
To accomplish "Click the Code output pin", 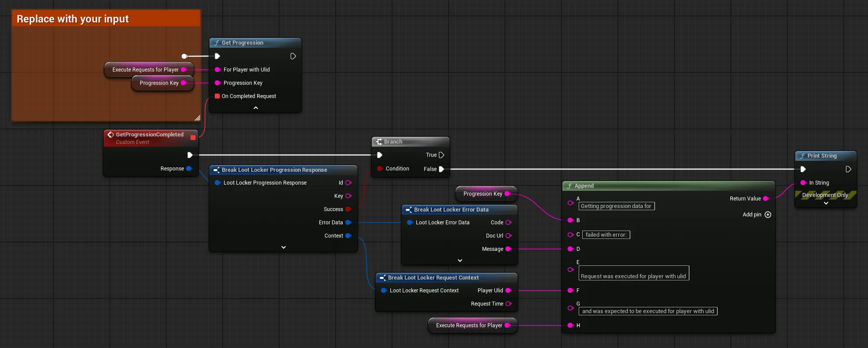I will [509, 223].
